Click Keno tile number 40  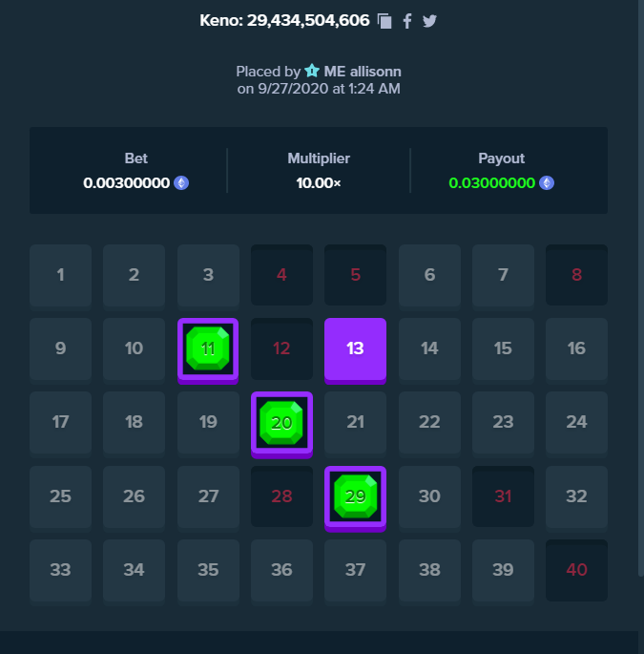point(576,570)
